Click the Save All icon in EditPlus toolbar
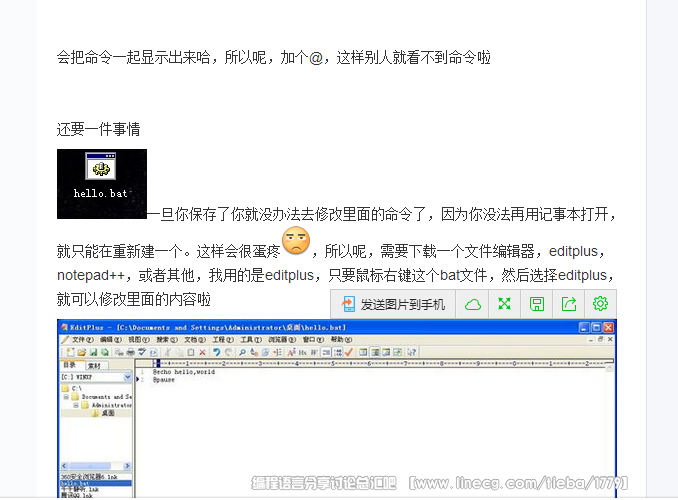This screenshot has height=500, width=678. tap(104, 352)
